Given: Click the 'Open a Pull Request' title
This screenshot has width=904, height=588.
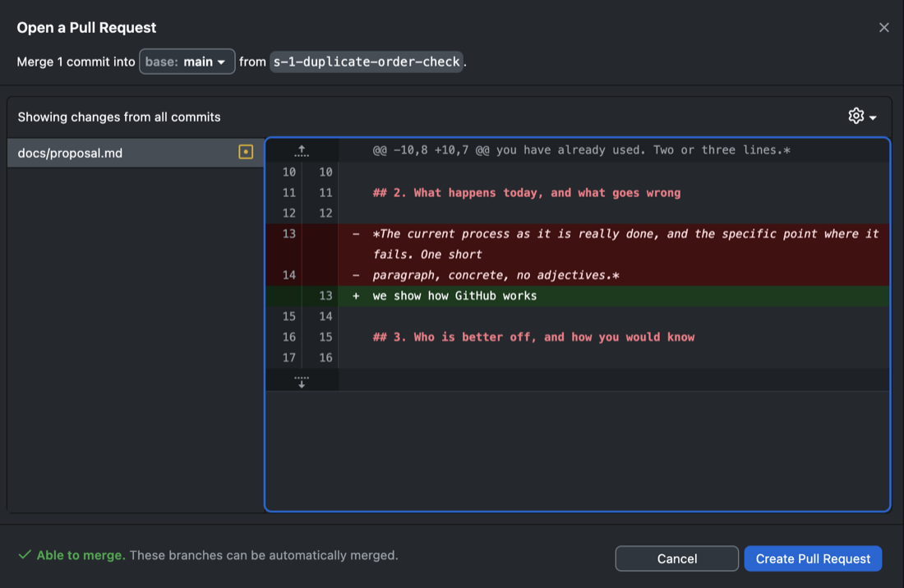Looking at the screenshot, I should (86, 28).
